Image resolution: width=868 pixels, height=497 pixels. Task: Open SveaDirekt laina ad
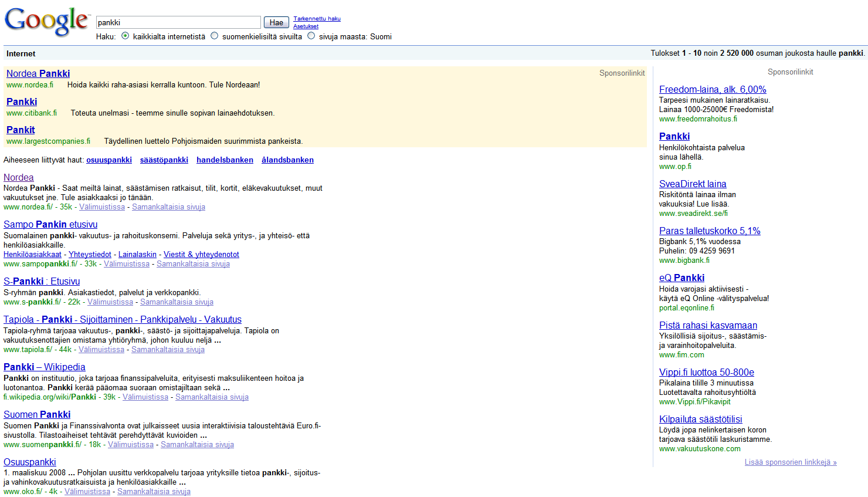pos(693,184)
